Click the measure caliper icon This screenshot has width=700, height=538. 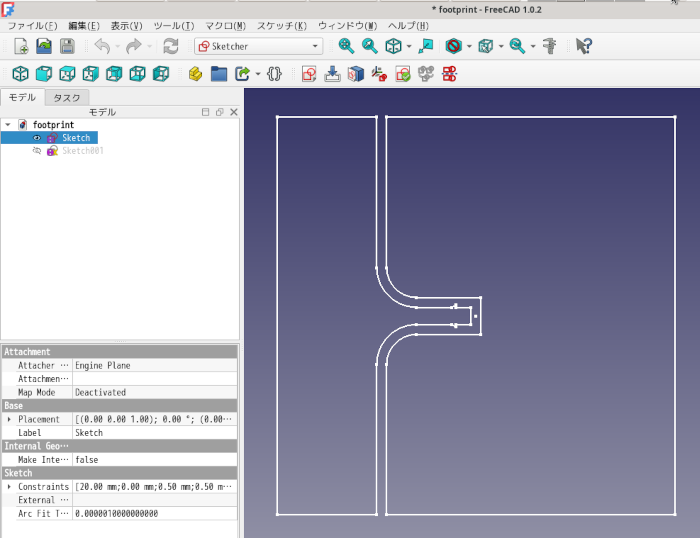tap(550, 46)
